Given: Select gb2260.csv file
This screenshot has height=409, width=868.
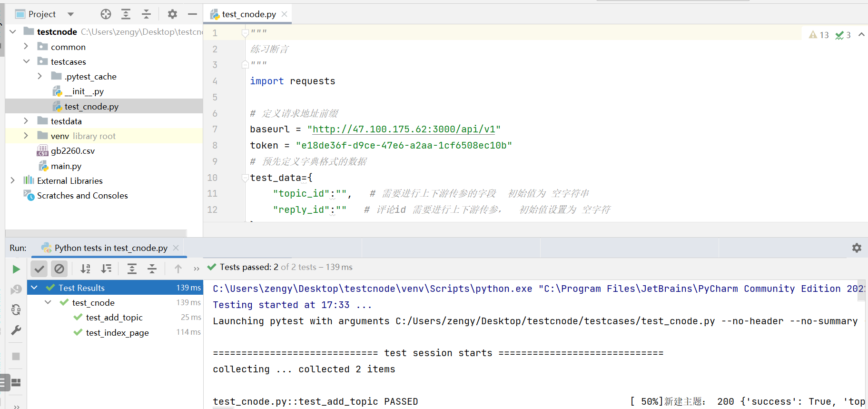Looking at the screenshot, I should [72, 151].
